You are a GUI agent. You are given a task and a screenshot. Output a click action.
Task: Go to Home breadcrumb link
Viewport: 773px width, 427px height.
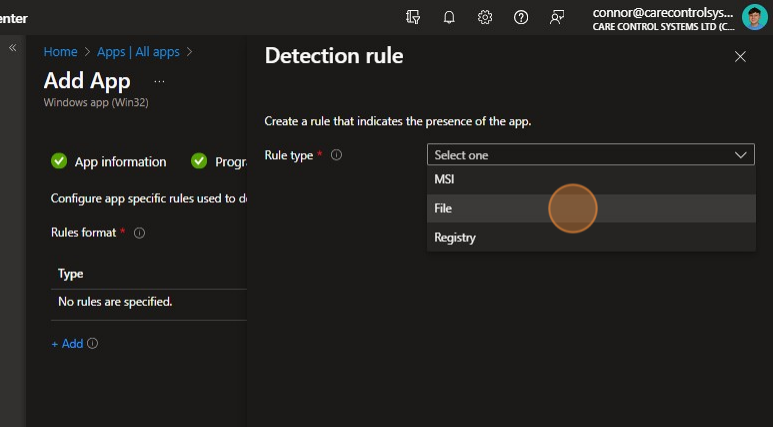(x=60, y=51)
